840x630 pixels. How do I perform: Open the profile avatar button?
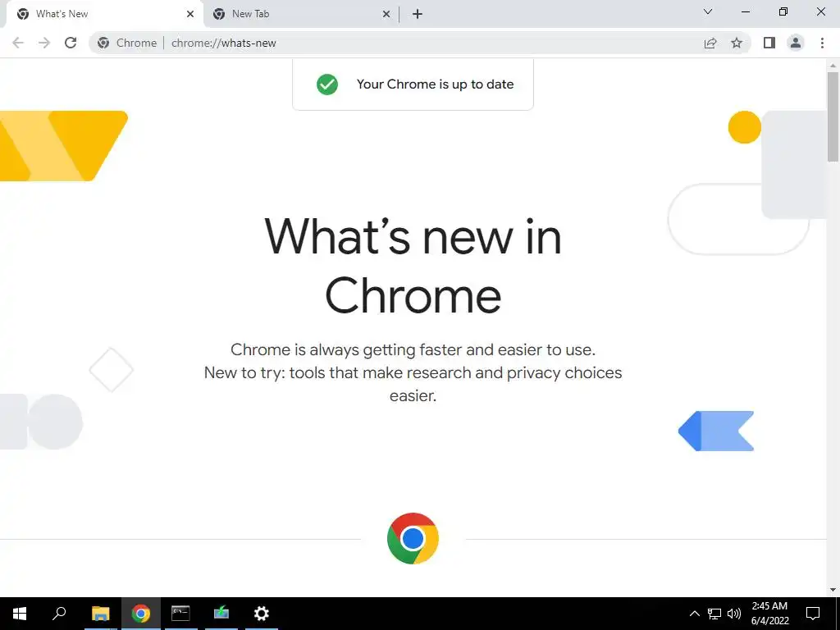(x=796, y=43)
